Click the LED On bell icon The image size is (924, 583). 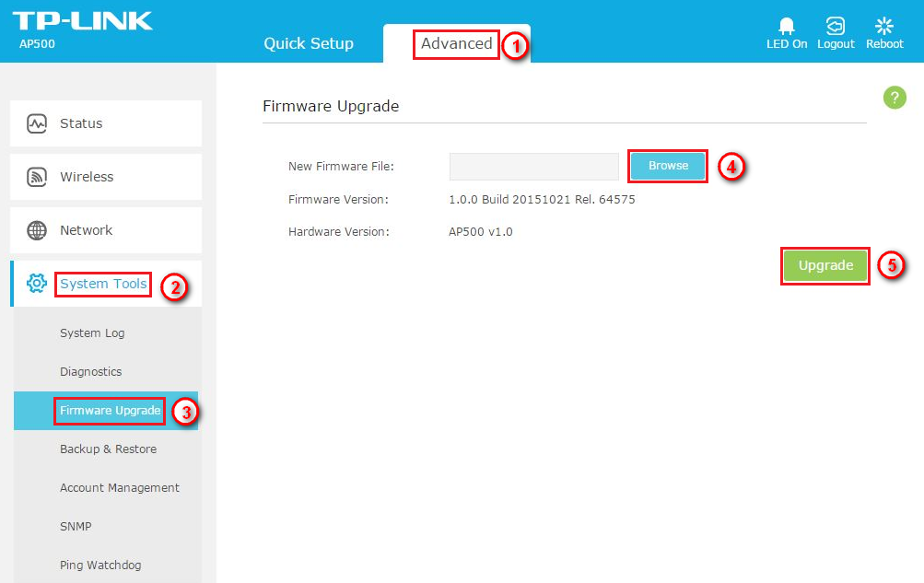[786, 25]
